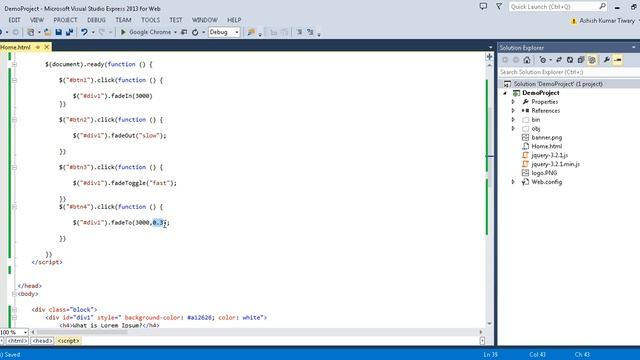Click the Solution Explorer Refresh icon
Viewport: 640px width, 360px height.
570,60
